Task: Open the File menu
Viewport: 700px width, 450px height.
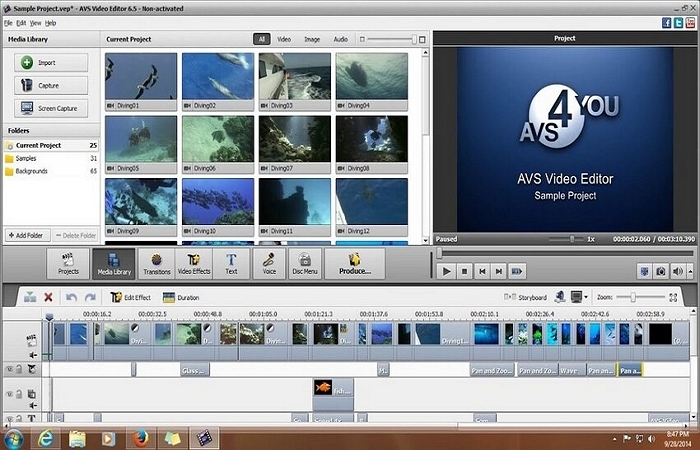Action: pos(8,23)
